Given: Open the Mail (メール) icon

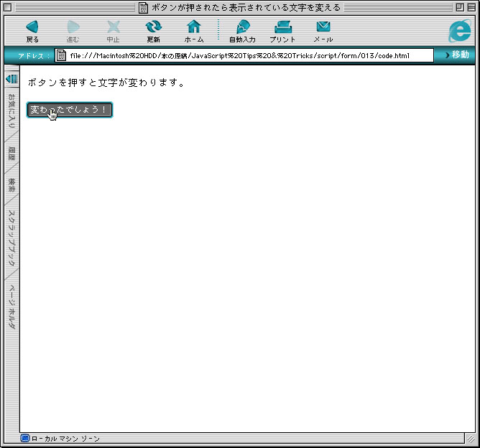Looking at the screenshot, I should pos(323,27).
